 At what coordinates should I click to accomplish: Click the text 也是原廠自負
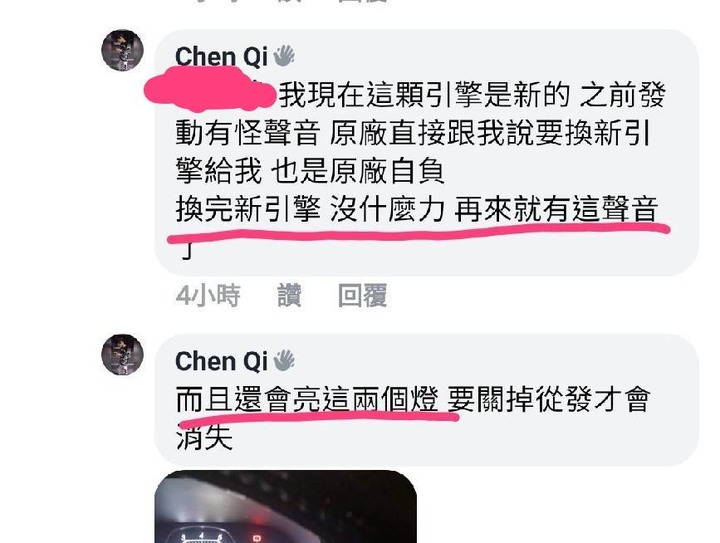point(358,171)
